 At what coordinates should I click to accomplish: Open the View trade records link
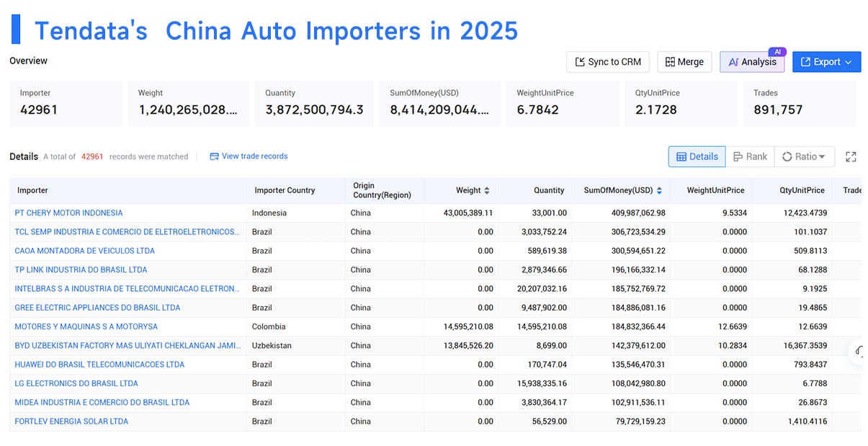click(254, 156)
